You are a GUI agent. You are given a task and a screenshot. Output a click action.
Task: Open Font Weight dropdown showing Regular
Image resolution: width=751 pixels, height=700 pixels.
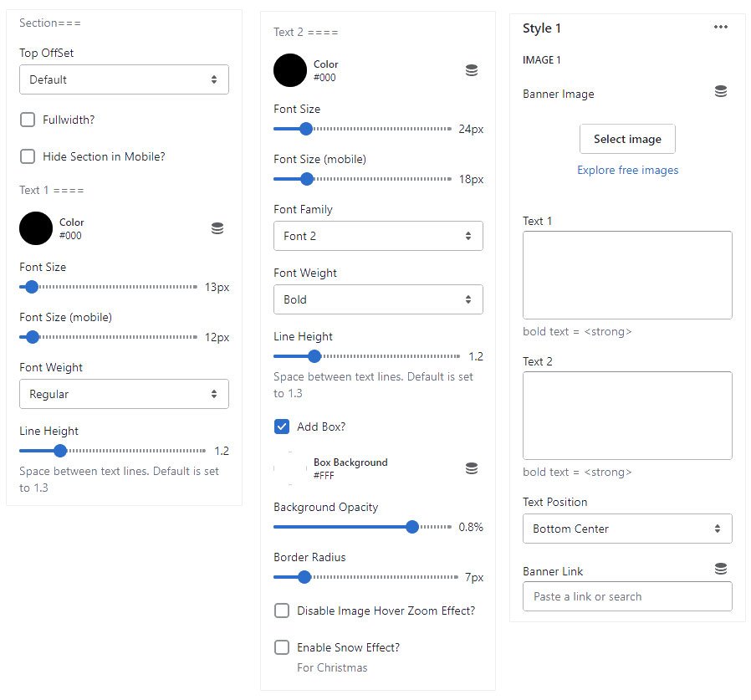pos(124,394)
